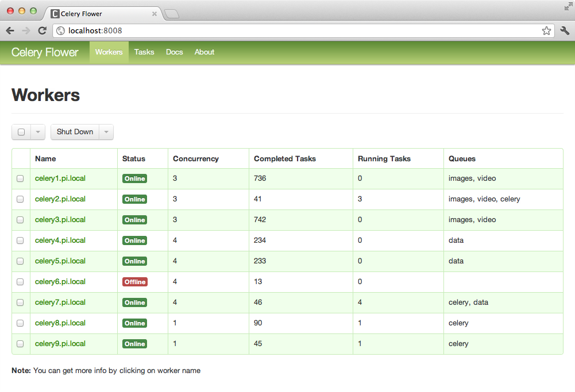Check the celery1.pi.local row checkbox

click(20, 178)
